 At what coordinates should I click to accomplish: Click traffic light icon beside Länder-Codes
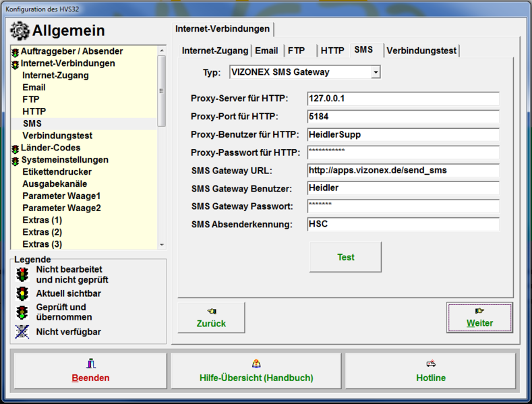pos(16,148)
